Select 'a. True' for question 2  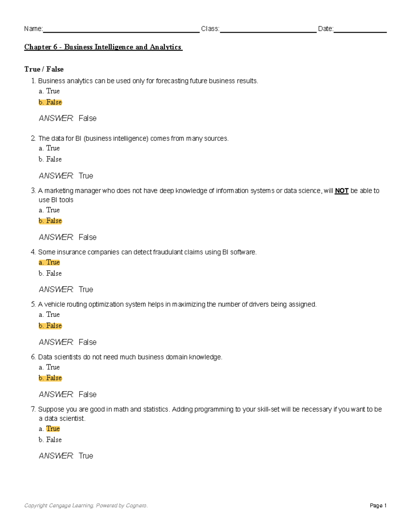[x=49, y=148]
